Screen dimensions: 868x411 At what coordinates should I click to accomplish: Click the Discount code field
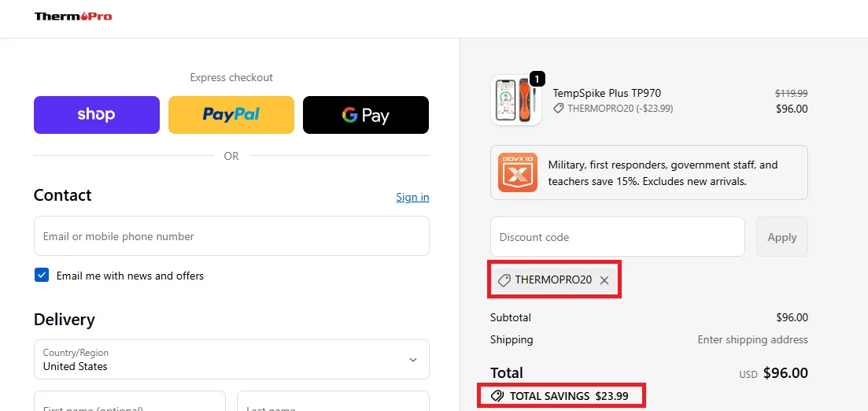(x=618, y=237)
